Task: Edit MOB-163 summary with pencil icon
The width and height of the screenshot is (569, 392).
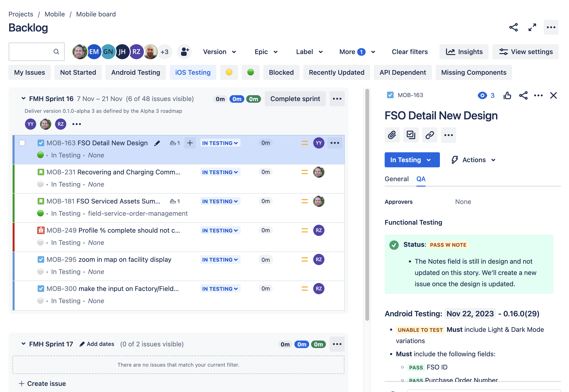Action: click(157, 143)
